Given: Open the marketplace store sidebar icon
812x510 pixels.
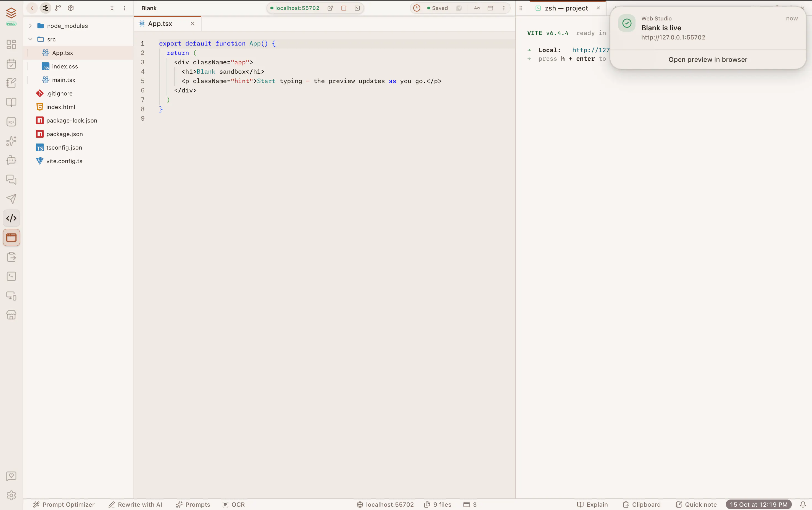Looking at the screenshot, I should pos(12,315).
